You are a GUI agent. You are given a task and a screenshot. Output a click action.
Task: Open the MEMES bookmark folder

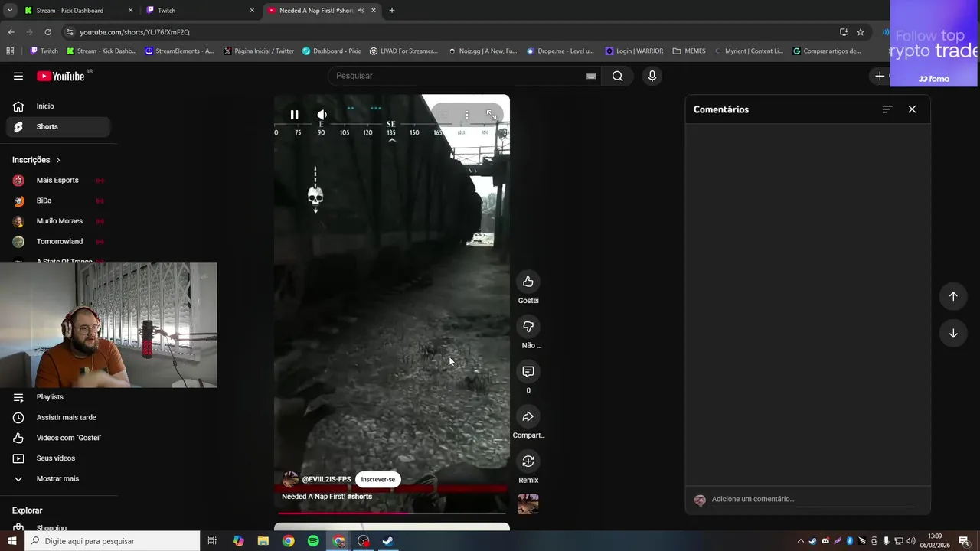(x=689, y=51)
